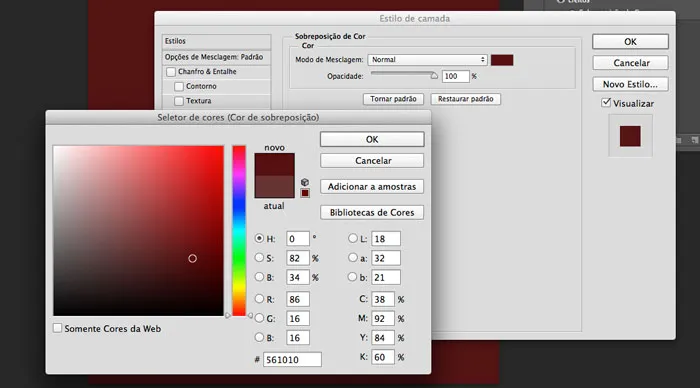Click the Lab a value field showing 32

click(x=385, y=258)
